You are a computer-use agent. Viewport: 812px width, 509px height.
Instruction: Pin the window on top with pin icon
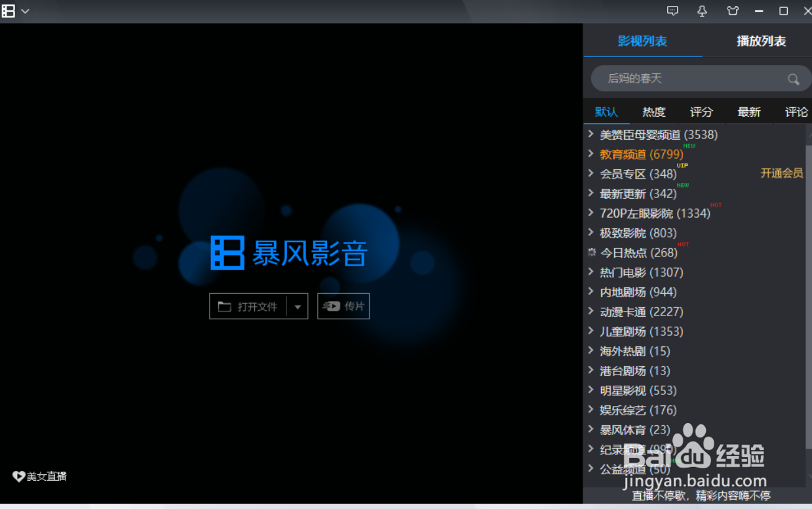click(702, 10)
